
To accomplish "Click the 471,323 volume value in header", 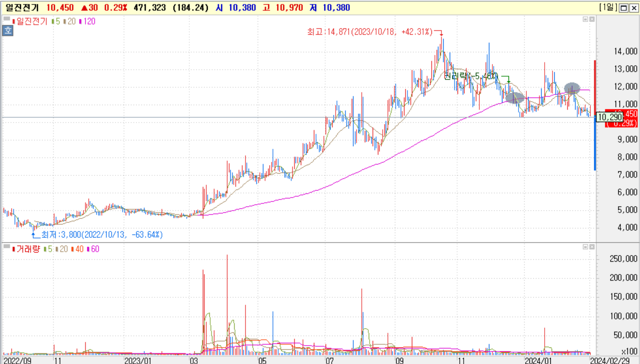I will 149,8.
